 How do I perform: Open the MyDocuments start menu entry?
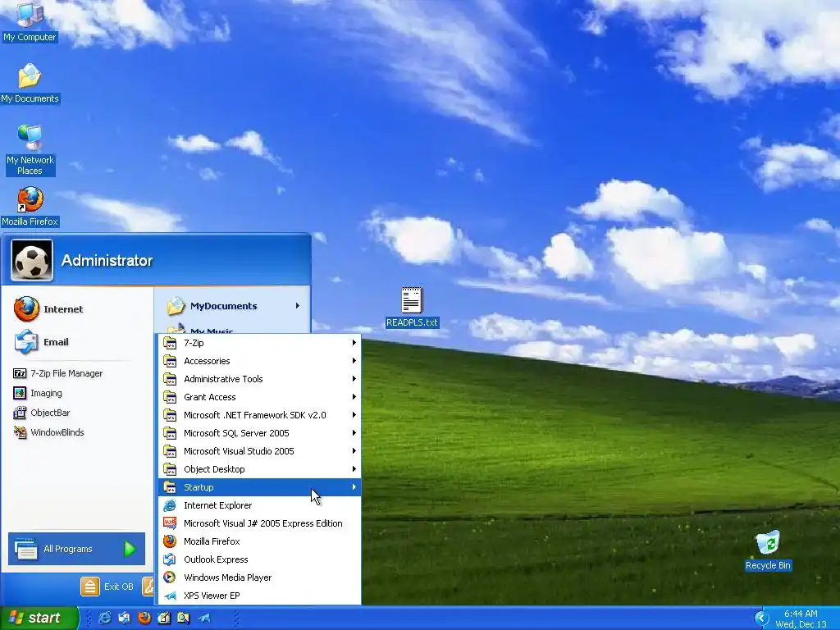coord(232,306)
